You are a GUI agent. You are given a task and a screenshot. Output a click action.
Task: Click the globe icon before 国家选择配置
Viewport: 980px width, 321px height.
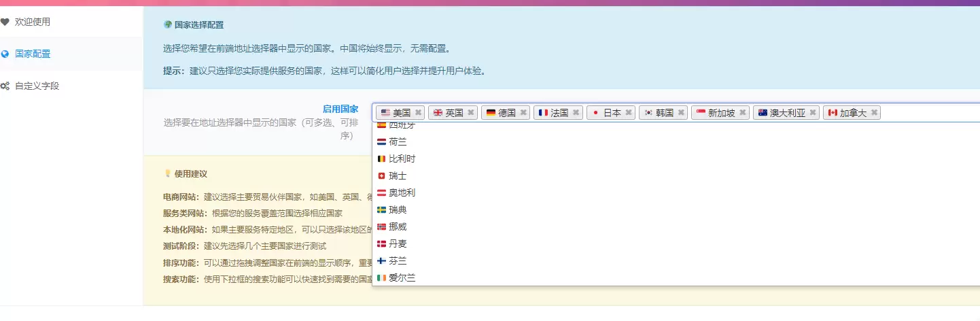pos(168,24)
